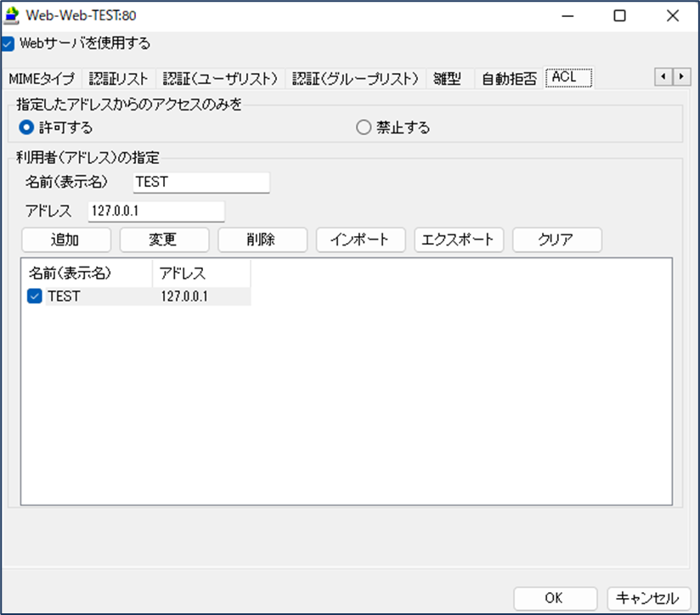Viewport: 700px width, 615px height.
Task: Select the '許可する' radio button
Action: 26,127
